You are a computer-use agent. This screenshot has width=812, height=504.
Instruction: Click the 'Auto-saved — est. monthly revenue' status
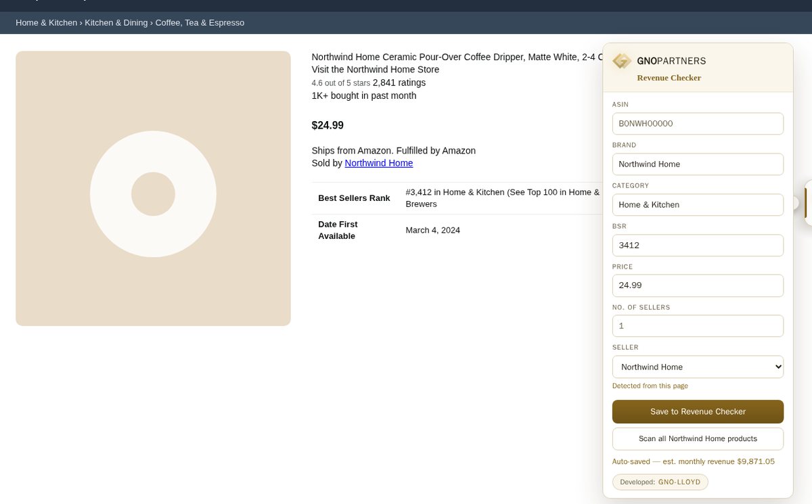click(x=694, y=461)
